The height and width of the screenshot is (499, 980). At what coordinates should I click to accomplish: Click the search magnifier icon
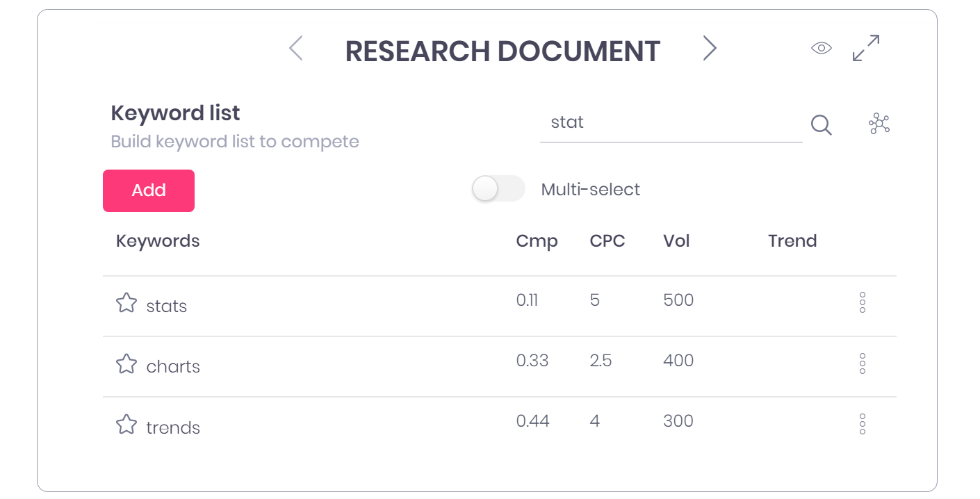pos(821,125)
